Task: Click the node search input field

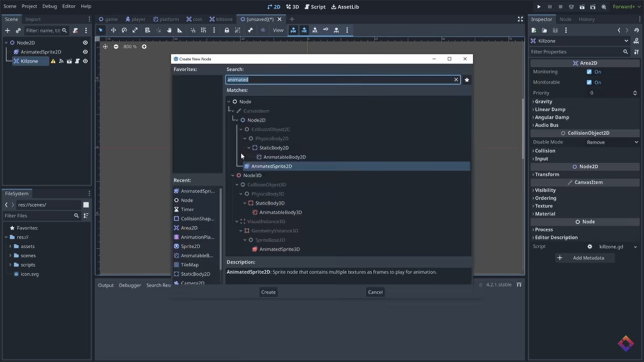Action: (x=340, y=80)
